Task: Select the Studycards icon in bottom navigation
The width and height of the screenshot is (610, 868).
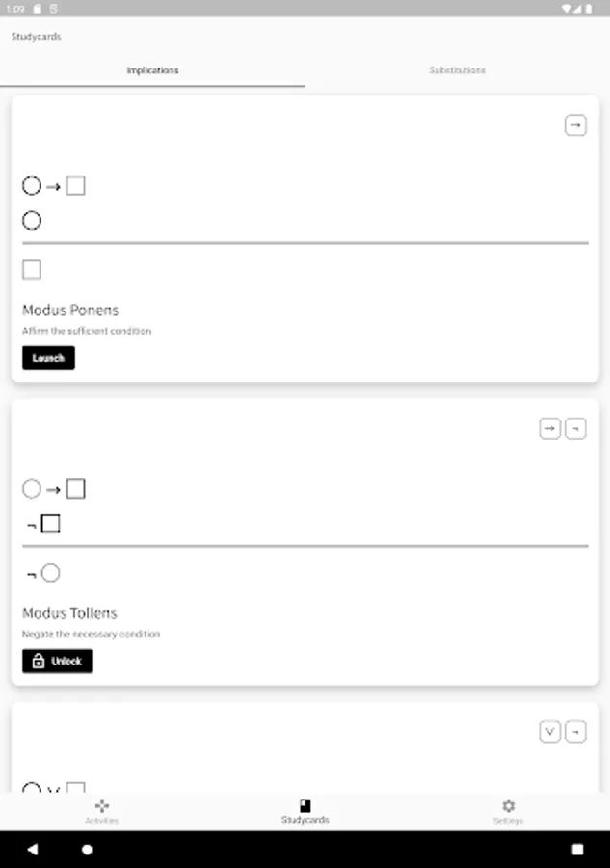Action: tap(305, 811)
